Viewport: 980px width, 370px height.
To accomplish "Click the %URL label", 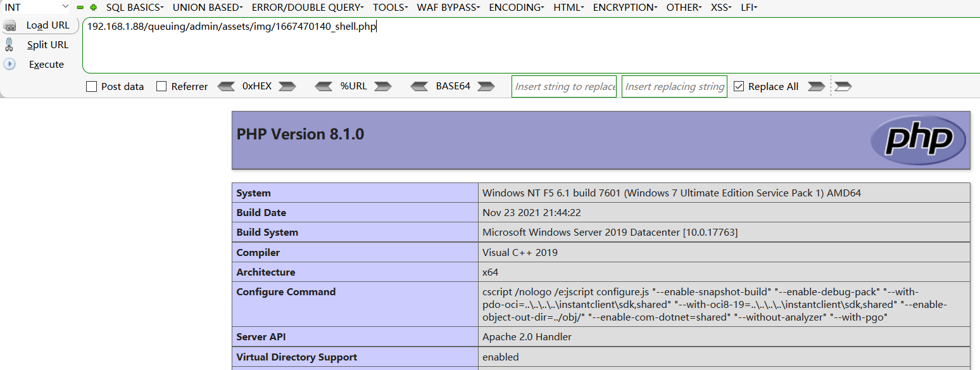I will click(353, 86).
